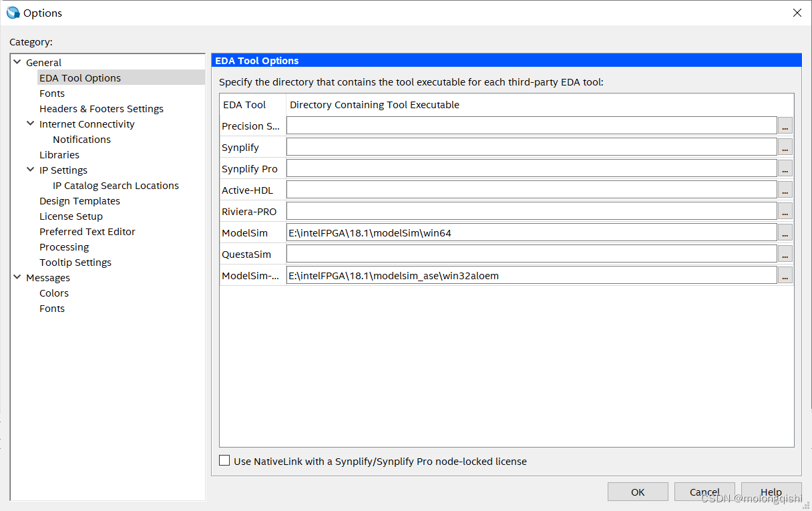The height and width of the screenshot is (511, 812).
Task: Click the Quartus icon in the Options title bar
Action: [x=13, y=13]
